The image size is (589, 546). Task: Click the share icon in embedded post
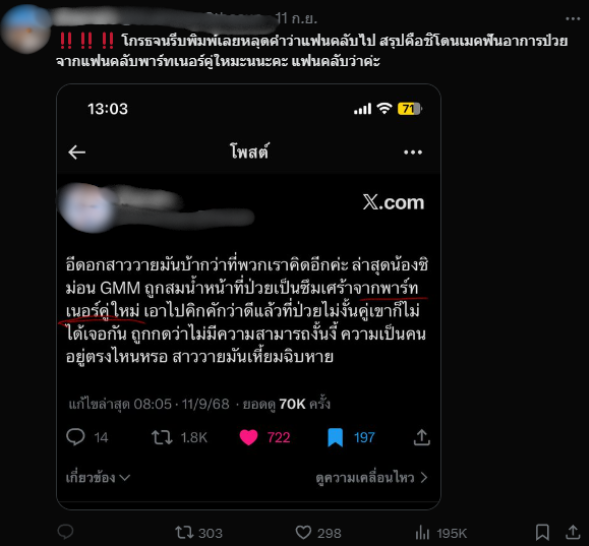[421, 437]
